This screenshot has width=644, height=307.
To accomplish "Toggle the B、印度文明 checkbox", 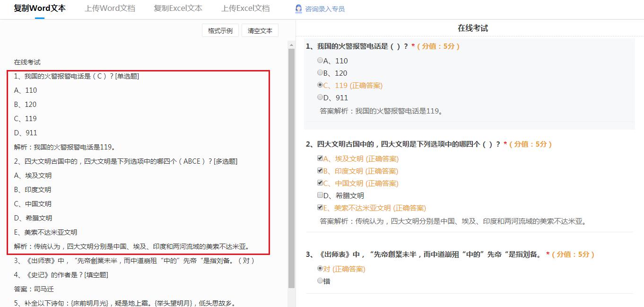I will [319, 171].
